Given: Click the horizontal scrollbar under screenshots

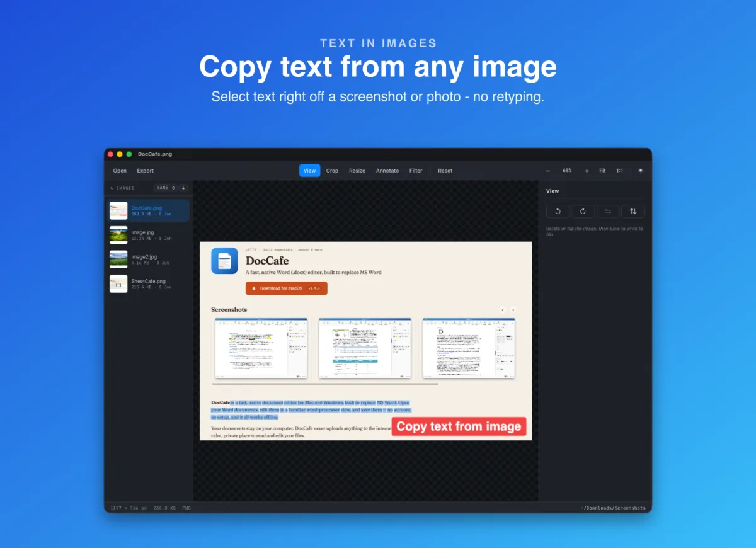Looking at the screenshot, I should tap(325, 384).
